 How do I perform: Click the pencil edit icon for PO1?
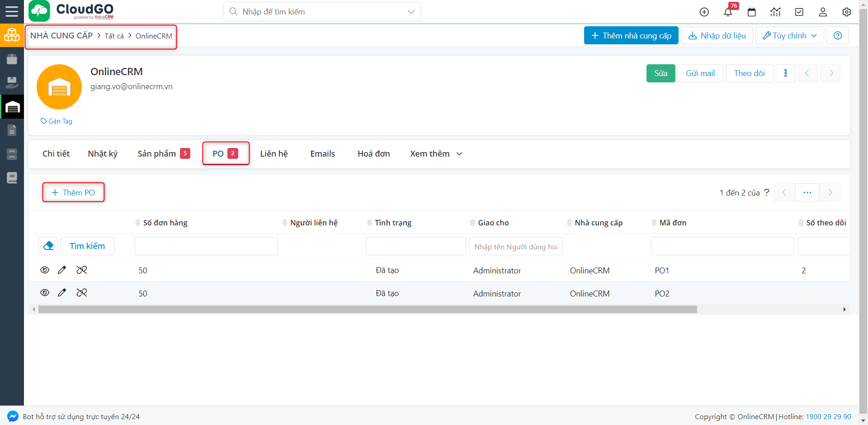coord(62,270)
